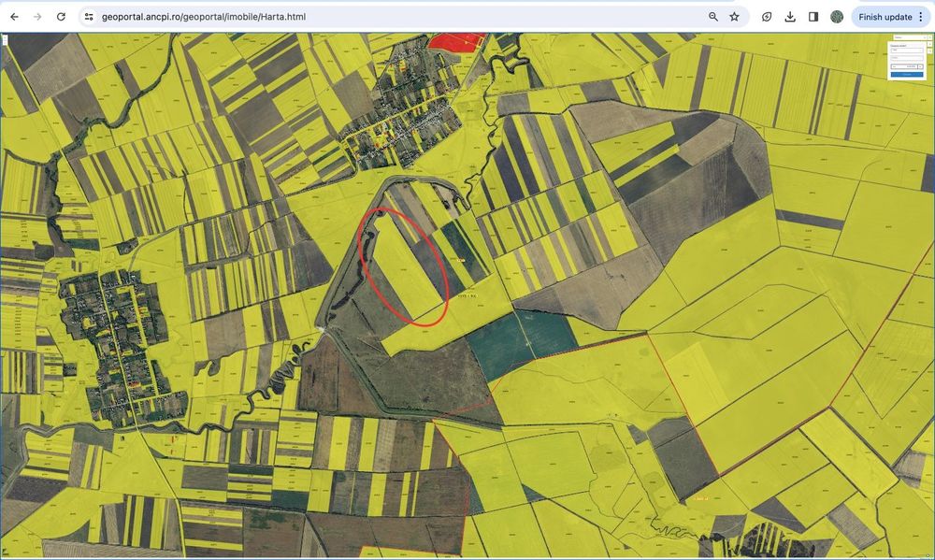The height and width of the screenshot is (560, 935).
Task: Reload the geoportal page
Action: pyautogui.click(x=61, y=17)
